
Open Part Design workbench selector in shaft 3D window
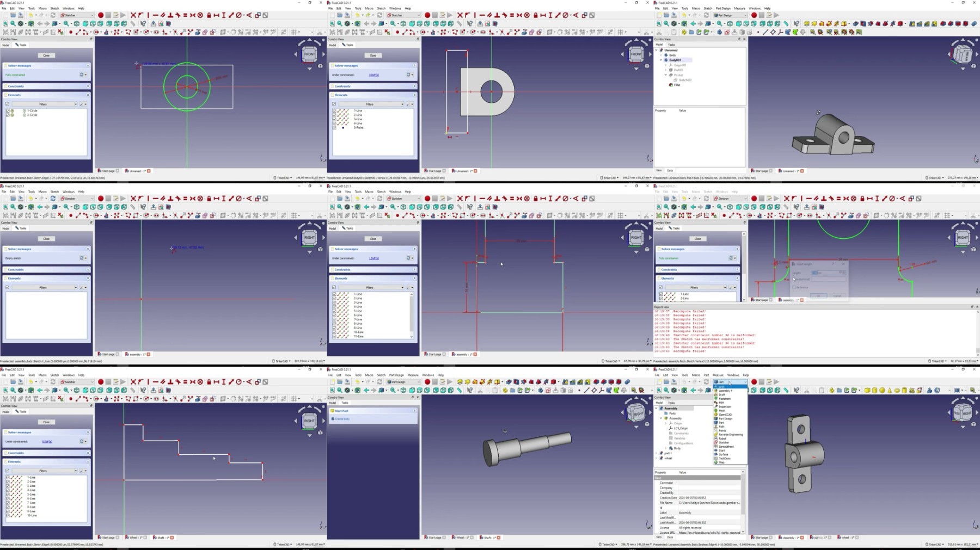(403, 381)
